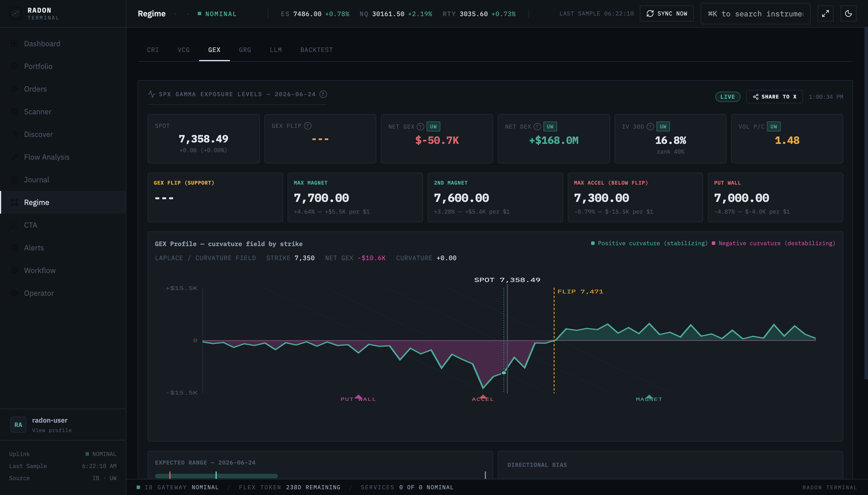Open the Alerts sidebar icon

click(14, 247)
